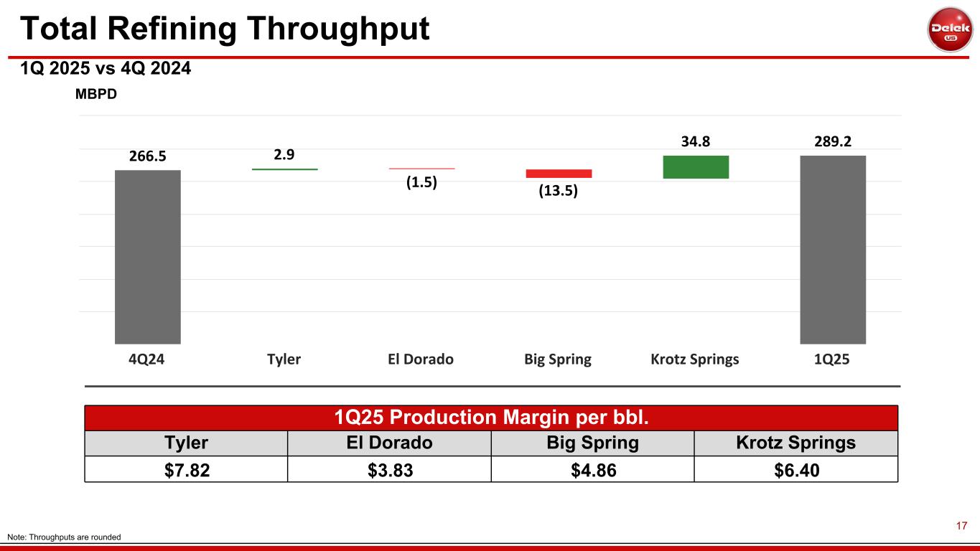
Task: Click the Tyler column header in the table
Action: 186,443
